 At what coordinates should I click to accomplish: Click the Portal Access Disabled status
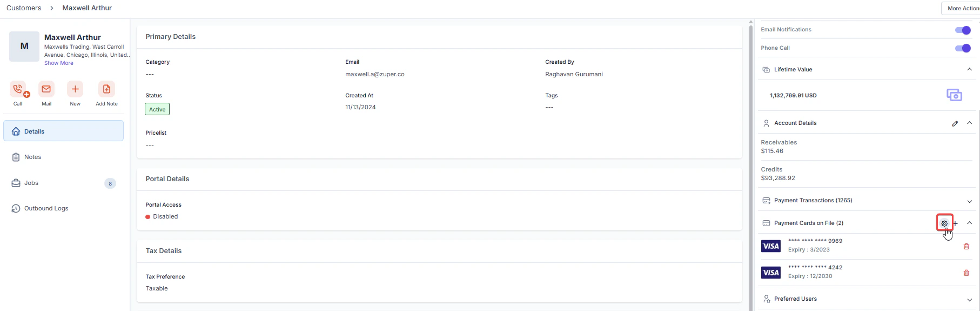pos(162,216)
